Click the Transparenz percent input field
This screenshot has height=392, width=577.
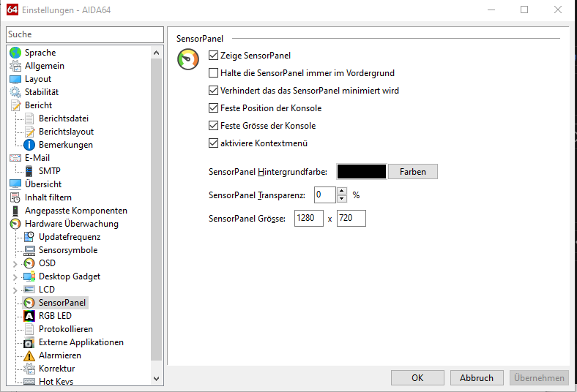[325, 195]
